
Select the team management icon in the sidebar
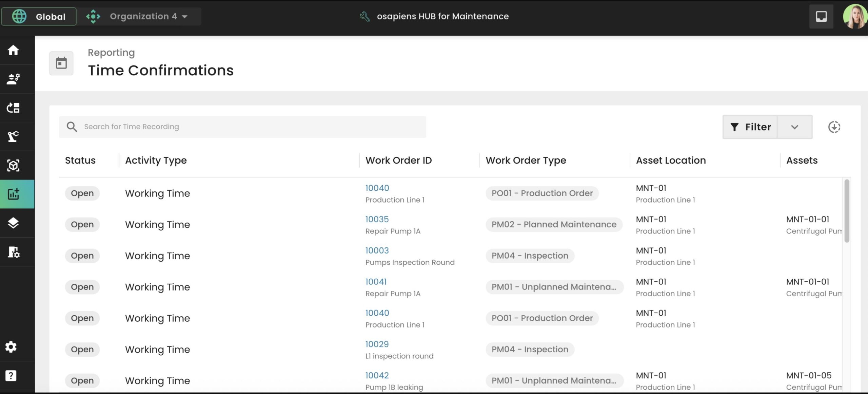(14, 78)
